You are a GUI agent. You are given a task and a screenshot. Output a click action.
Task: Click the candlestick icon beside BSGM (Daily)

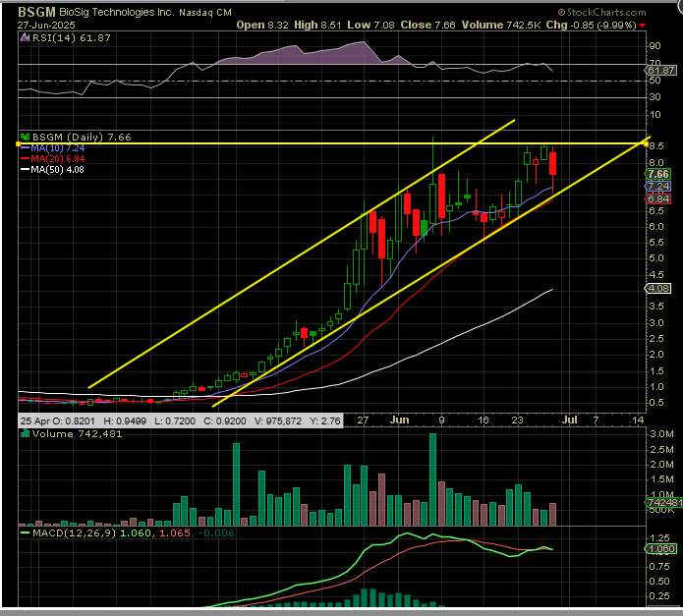point(26,137)
